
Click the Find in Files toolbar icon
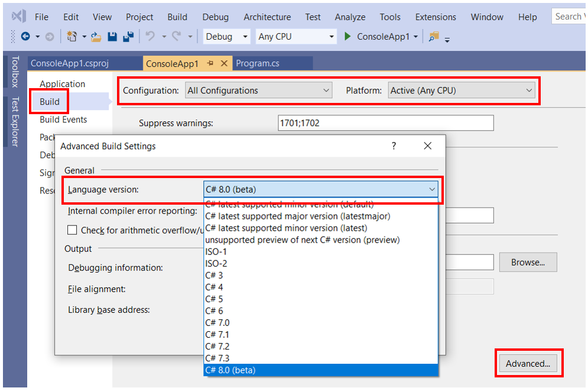point(434,37)
